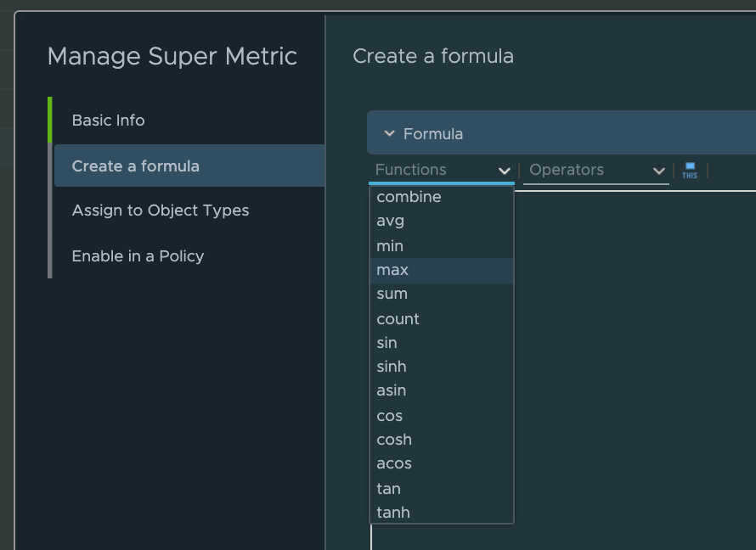This screenshot has width=756, height=550.
Task: Jump to Enable in a Policy step
Action: tap(138, 256)
